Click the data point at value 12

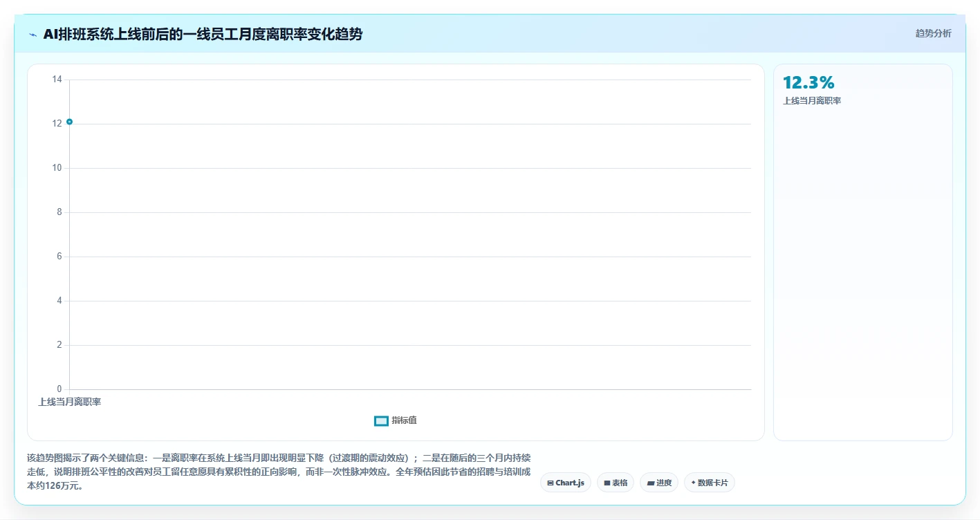(69, 122)
